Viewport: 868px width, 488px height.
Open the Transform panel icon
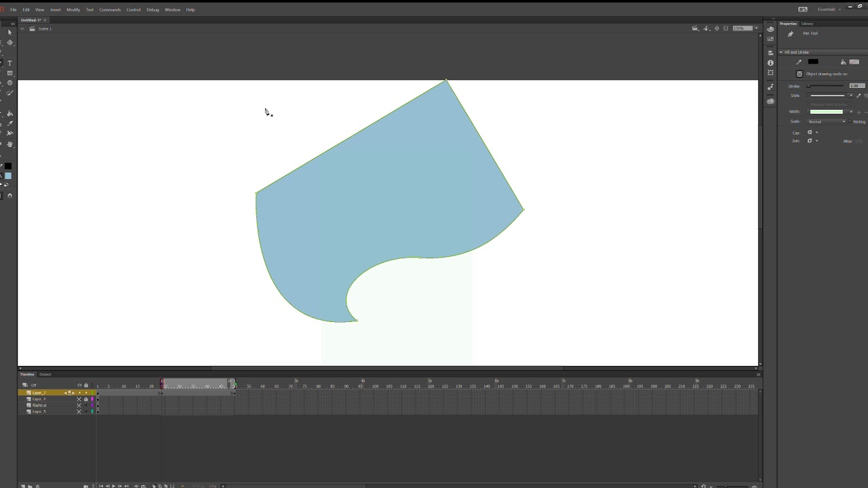(770, 72)
